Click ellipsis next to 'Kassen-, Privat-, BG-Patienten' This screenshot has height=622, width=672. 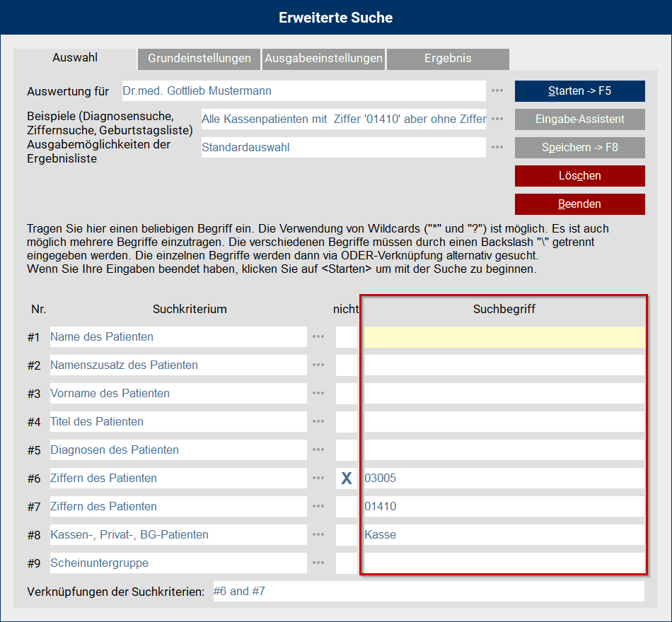coord(318,535)
